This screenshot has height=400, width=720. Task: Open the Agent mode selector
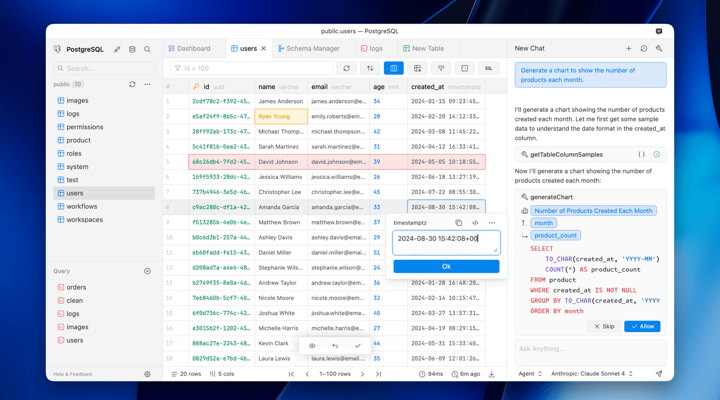pyautogui.click(x=530, y=373)
